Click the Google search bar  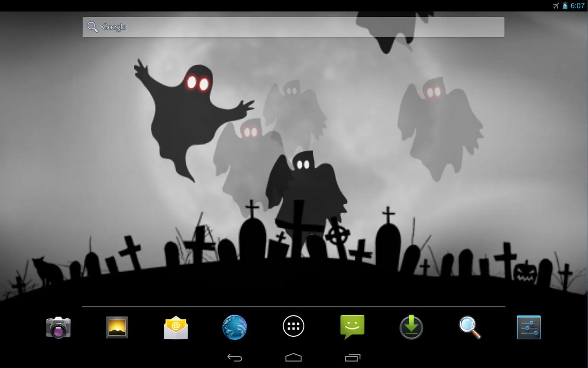pos(293,27)
